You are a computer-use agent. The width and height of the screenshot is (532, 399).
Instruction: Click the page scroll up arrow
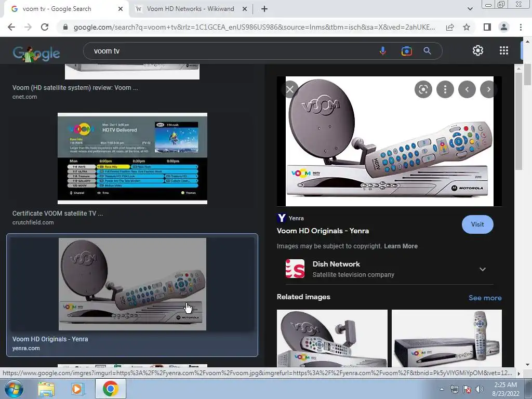coord(527,42)
